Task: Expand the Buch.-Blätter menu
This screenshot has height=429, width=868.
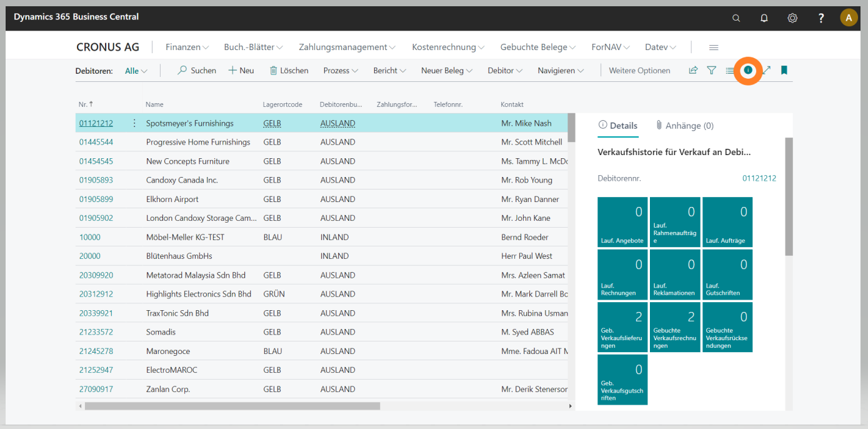Action: pos(254,47)
